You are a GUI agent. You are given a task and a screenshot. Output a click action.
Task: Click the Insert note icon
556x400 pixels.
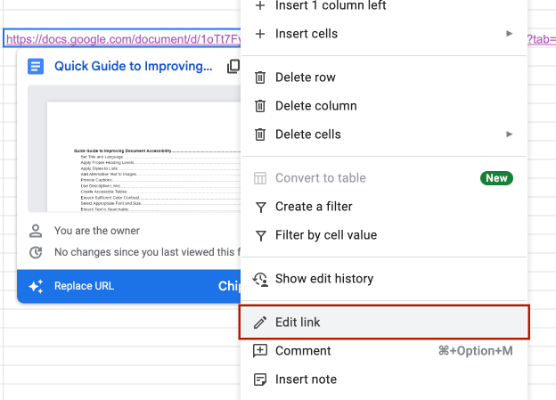(260, 379)
